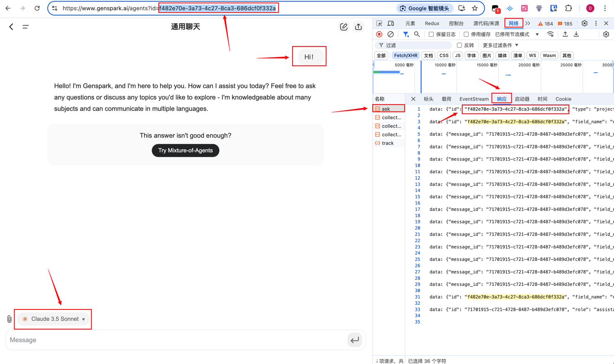The height and width of the screenshot is (364, 614).
Task: Open the 启动器 Initiator tab
Action: 522,99
